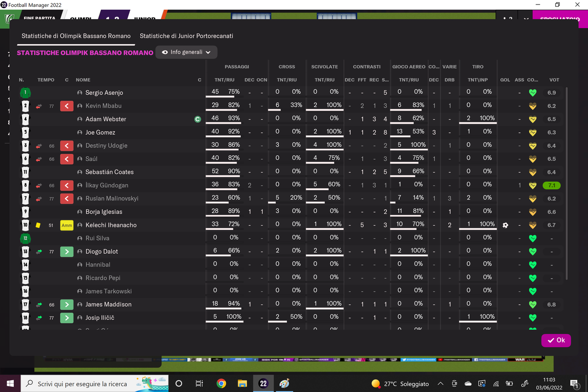This screenshot has width=588, height=392.
Task: Click Joe Gomez's 13 aerial duels value
Action: [x=399, y=131]
